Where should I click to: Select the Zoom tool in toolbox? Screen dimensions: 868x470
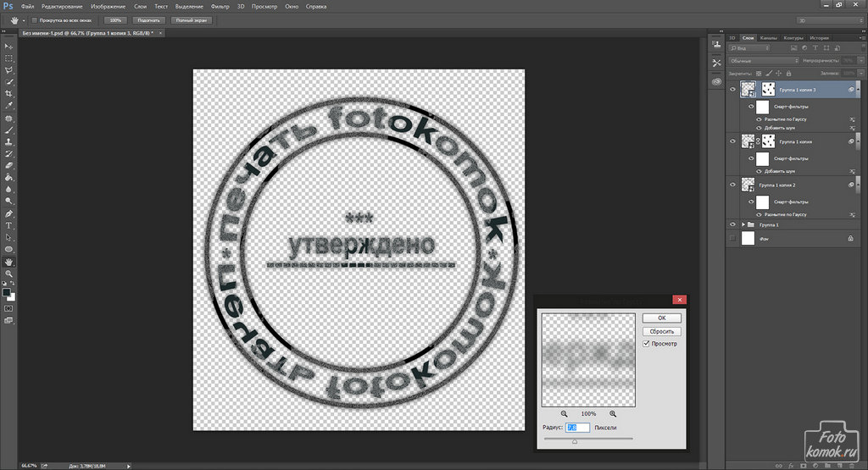pyautogui.click(x=8, y=274)
